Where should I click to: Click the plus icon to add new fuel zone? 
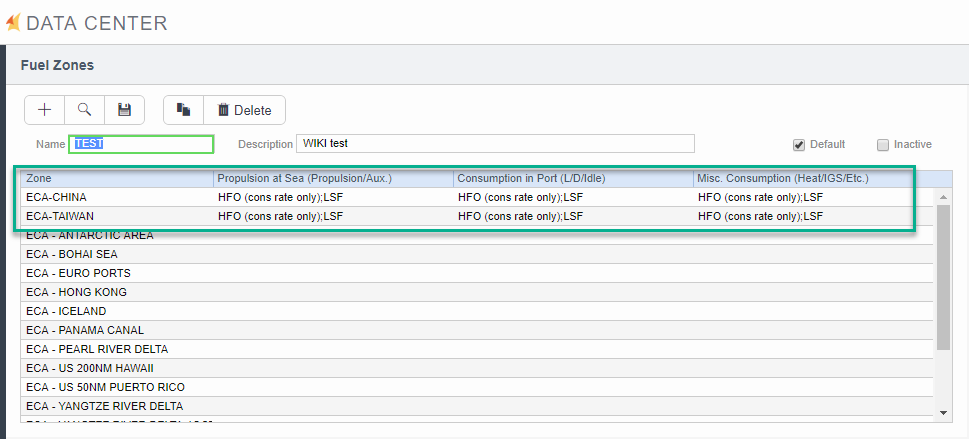point(44,110)
